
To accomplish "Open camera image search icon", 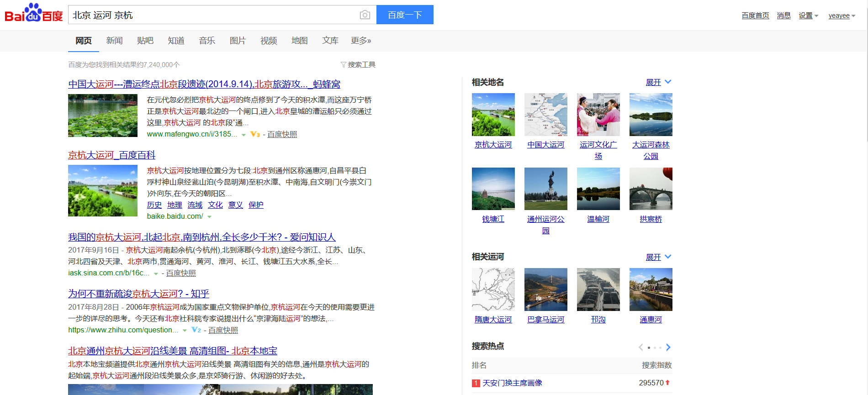I will tap(365, 15).
